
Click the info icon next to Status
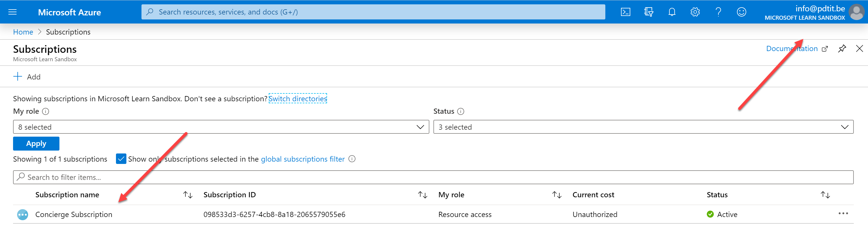click(x=461, y=111)
